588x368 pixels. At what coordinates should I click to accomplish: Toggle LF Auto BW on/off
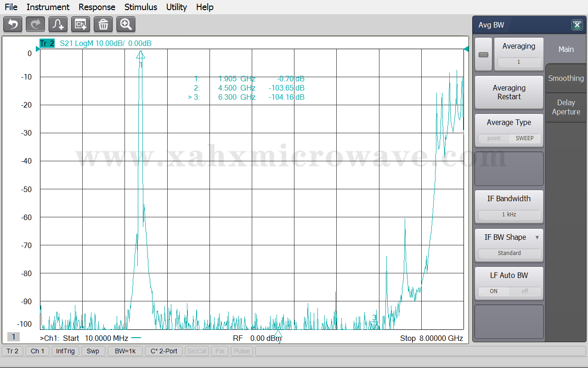pos(509,291)
